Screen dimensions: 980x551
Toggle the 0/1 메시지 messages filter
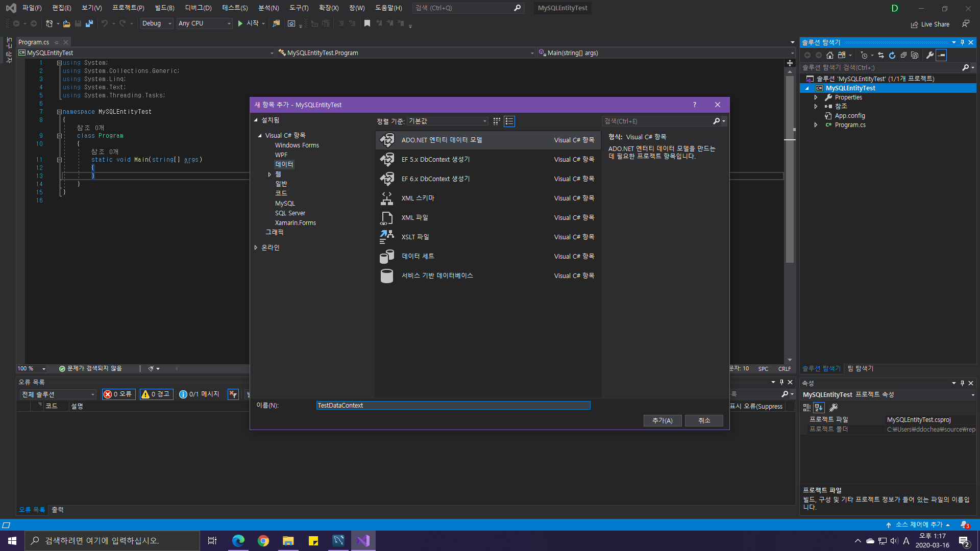click(200, 394)
